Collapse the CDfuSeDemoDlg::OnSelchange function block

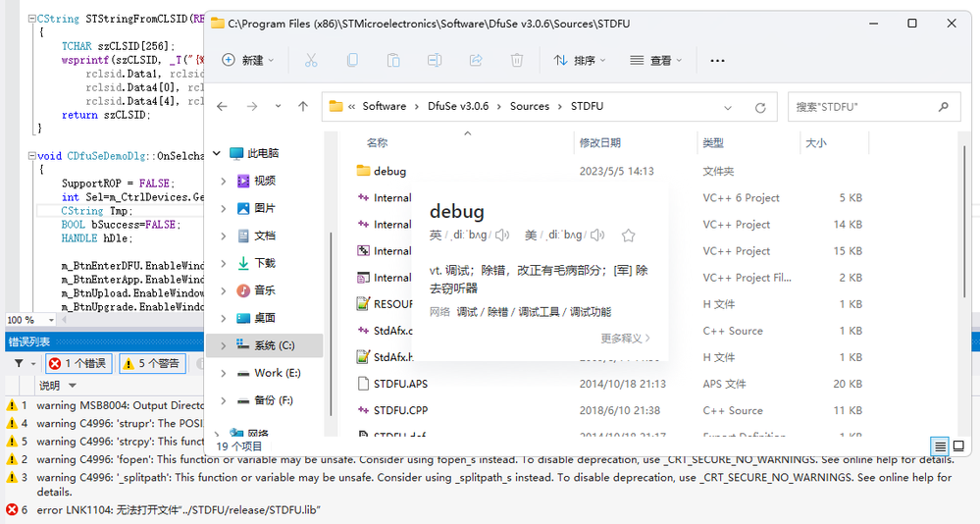[31, 156]
